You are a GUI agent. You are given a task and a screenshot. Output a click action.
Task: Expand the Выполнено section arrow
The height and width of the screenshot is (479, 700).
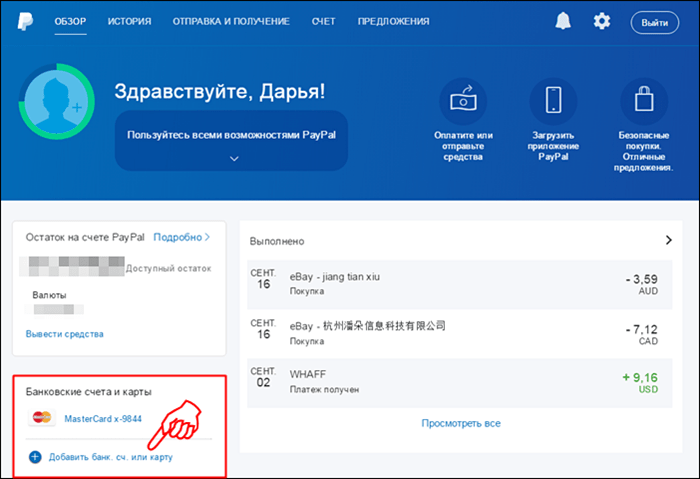click(669, 241)
